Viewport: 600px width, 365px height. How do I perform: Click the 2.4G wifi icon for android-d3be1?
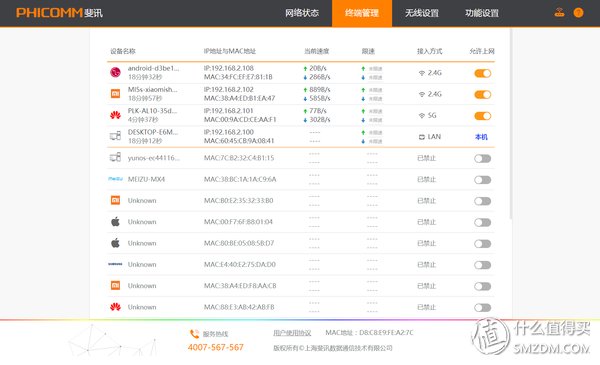[x=422, y=73]
